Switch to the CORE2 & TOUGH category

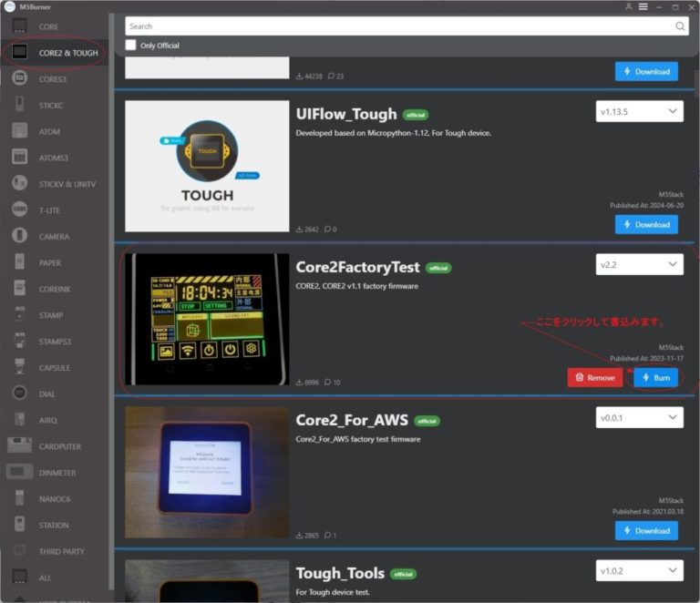[67, 53]
